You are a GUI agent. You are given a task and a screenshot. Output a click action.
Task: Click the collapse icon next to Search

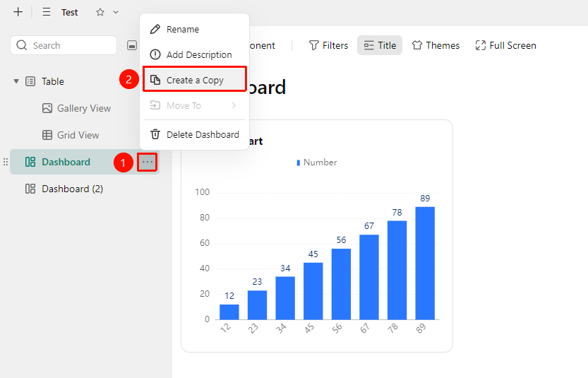click(131, 45)
